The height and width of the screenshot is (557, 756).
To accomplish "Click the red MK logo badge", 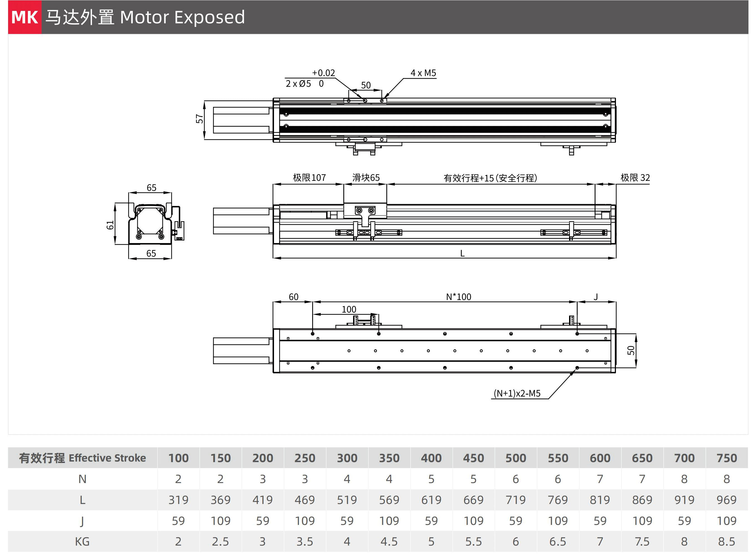I will pos(25,17).
